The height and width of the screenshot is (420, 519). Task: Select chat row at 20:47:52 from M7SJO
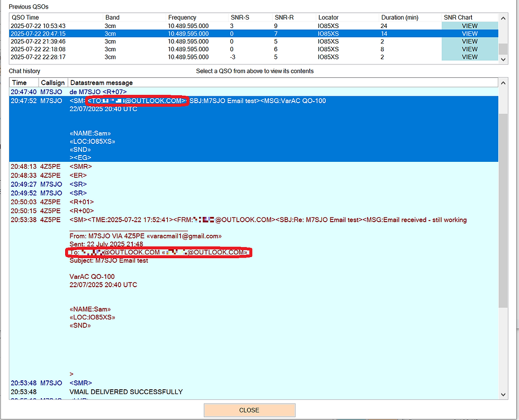[254, 129]
